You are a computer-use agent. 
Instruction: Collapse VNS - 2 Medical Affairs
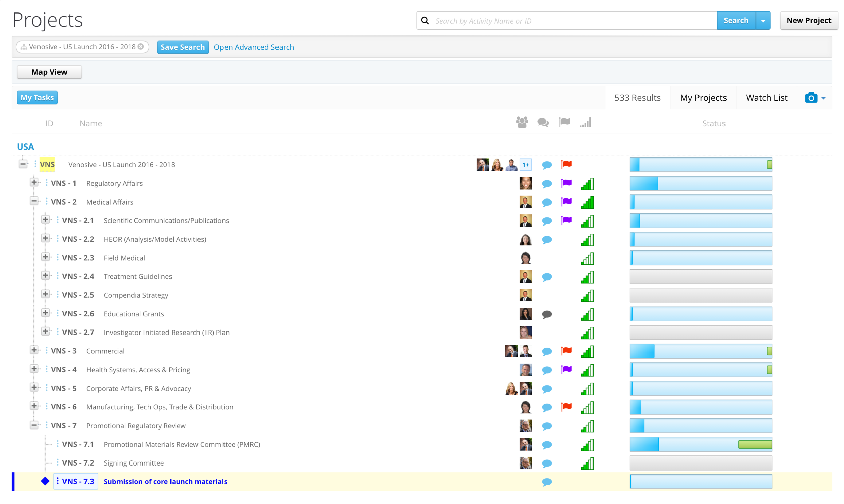pyautogui.click(x=34, y=201)
